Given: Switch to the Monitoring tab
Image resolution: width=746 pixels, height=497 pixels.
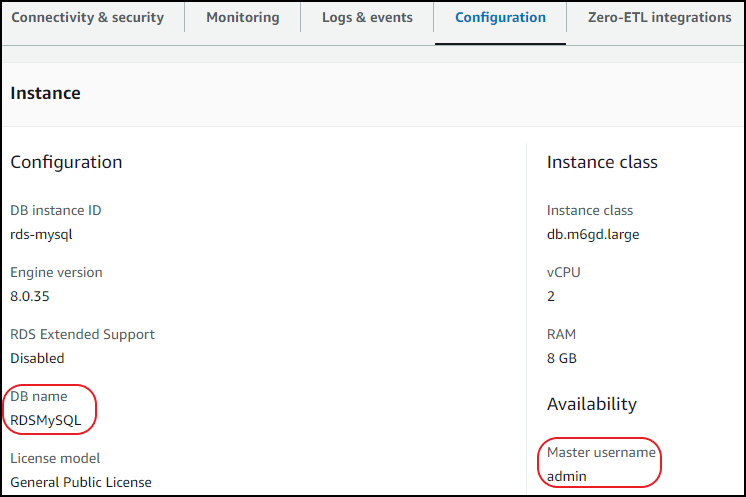Looking at the screenshot, I should (x=243, y=18).
